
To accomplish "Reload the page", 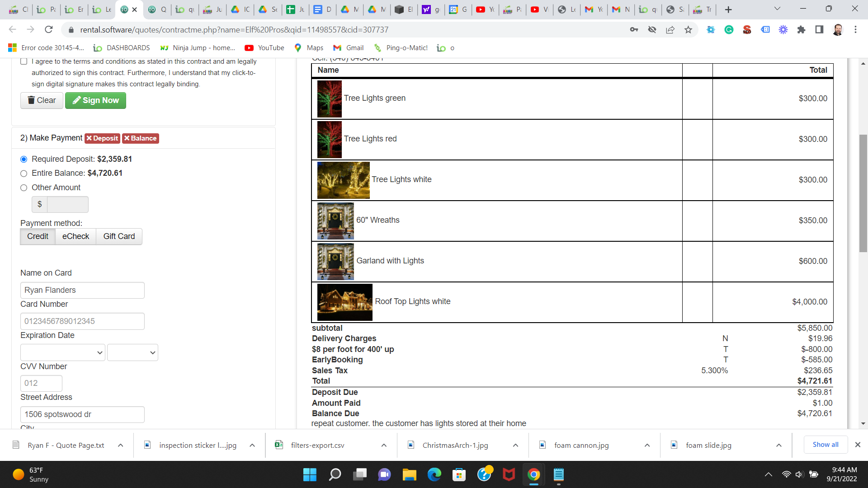I will point(49,30).
